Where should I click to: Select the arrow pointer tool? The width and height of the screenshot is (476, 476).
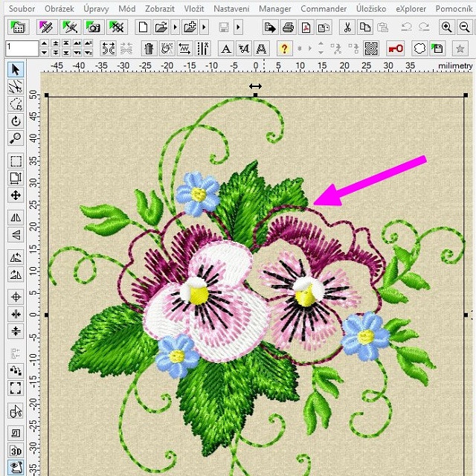pyautogui.click(x=16, y=70)
